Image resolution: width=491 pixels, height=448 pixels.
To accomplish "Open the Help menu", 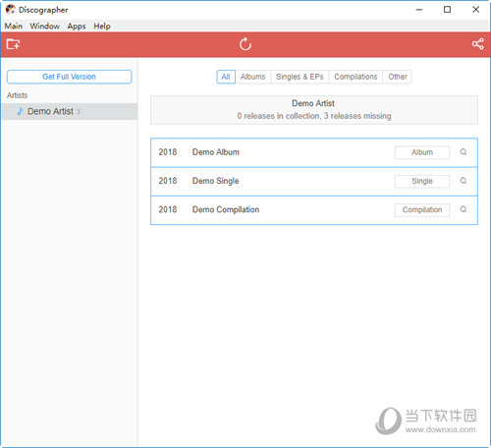I will click(102, 26).
